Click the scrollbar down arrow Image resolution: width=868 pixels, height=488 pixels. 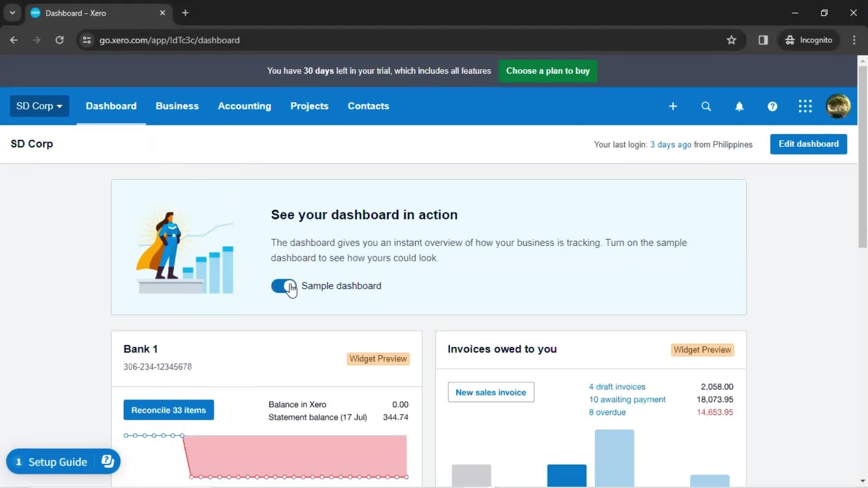[x=863, y=481]
